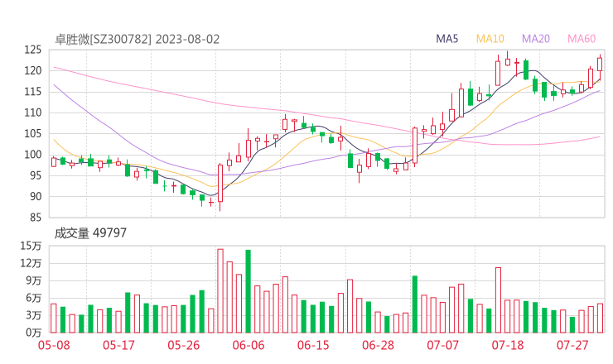The height and width of the screenshot is (364, 613).
Task: Click the 6万 volume axis label
Action: [34, 298]
